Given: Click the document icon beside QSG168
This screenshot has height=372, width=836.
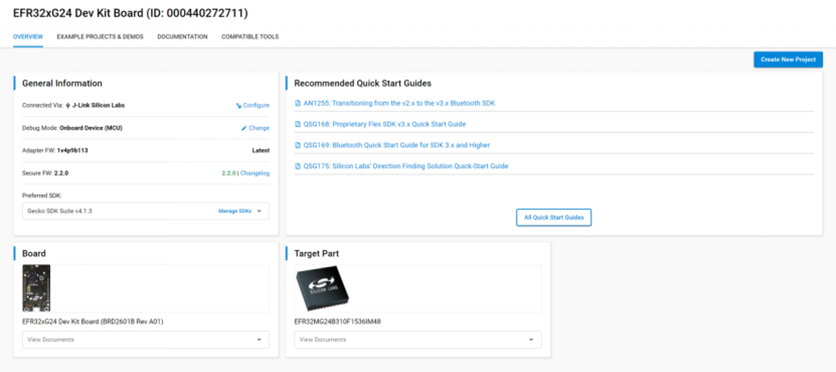Looking at the screenshot, I should tap(298, 124).
